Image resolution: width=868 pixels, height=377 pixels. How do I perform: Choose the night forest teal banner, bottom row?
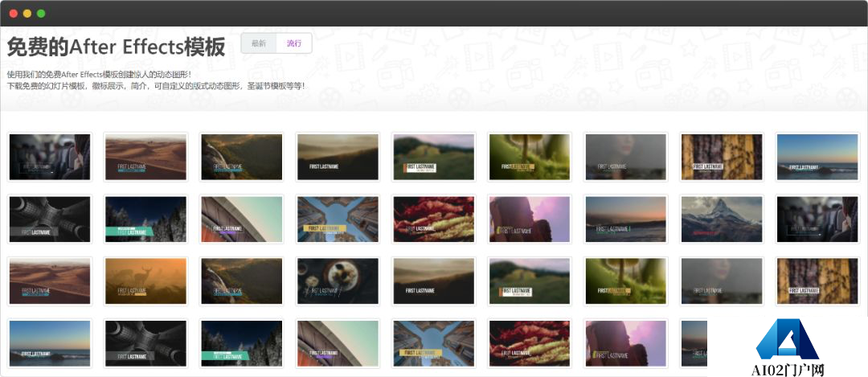coord(242,343)
